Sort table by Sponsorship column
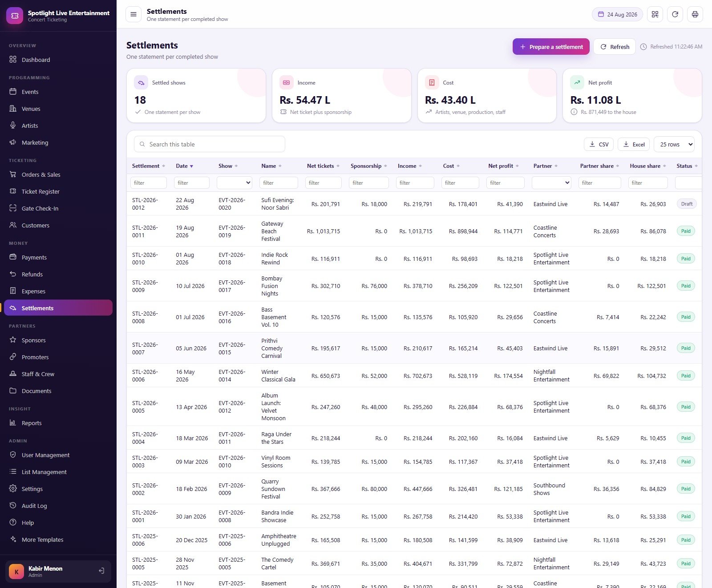The image size is (712, 588). 368,166
